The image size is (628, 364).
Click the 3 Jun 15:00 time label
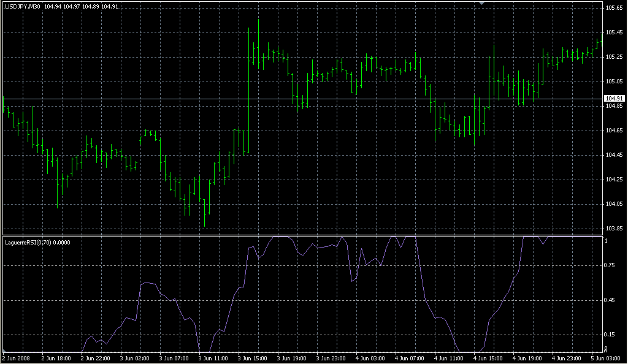(x=250, y=358)
